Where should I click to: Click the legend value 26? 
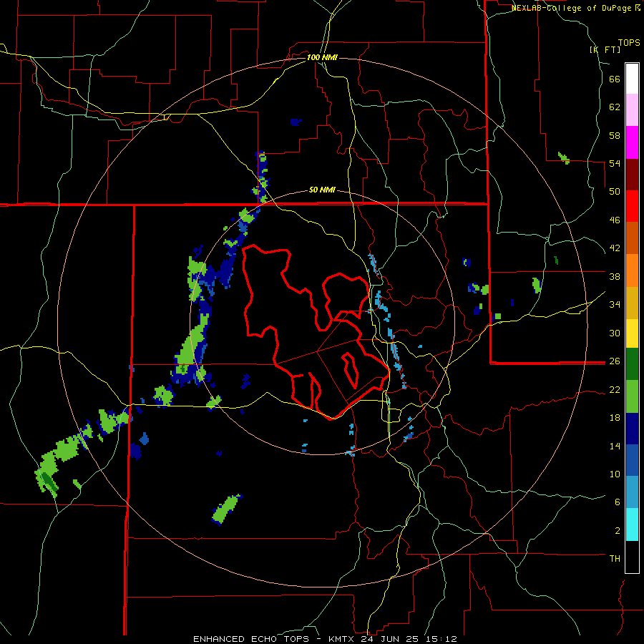click(615, 361)
